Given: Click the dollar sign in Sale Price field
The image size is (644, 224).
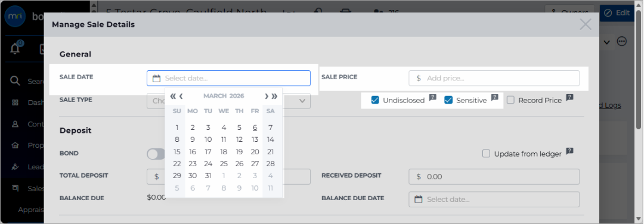Looking at the screenshot, I should point(419,78).
